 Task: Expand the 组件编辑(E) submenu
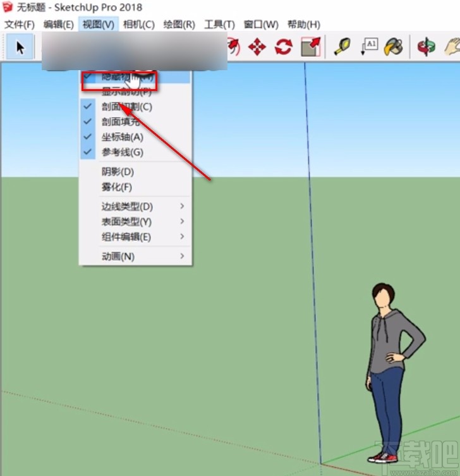coord(135,237)
